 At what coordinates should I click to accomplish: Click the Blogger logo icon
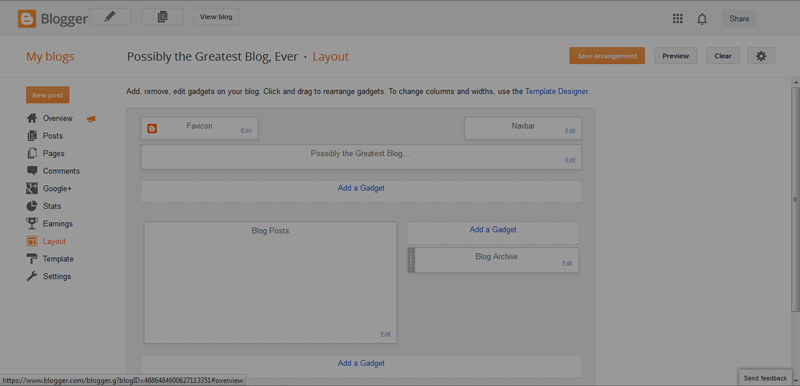point(27,19)
